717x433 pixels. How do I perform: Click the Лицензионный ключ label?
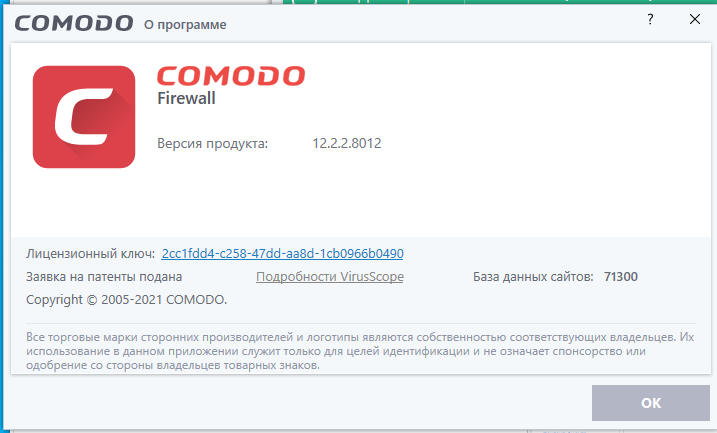[x=91, y=253]
